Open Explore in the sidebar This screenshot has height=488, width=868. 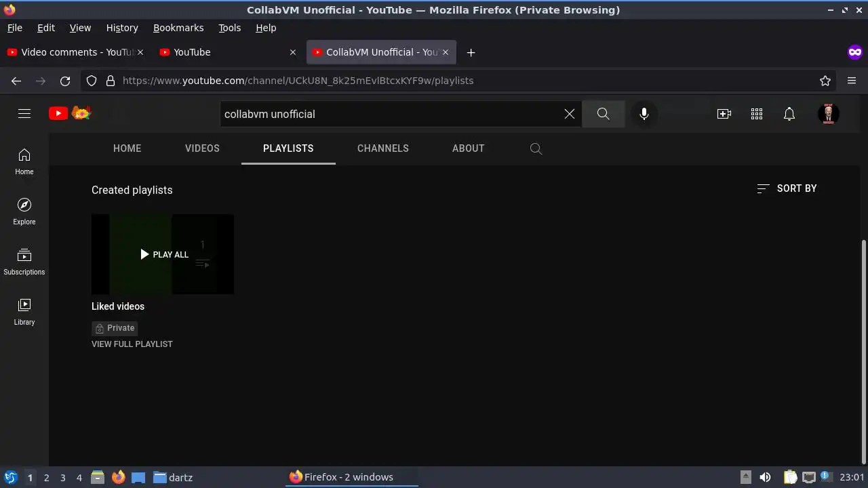24,212
